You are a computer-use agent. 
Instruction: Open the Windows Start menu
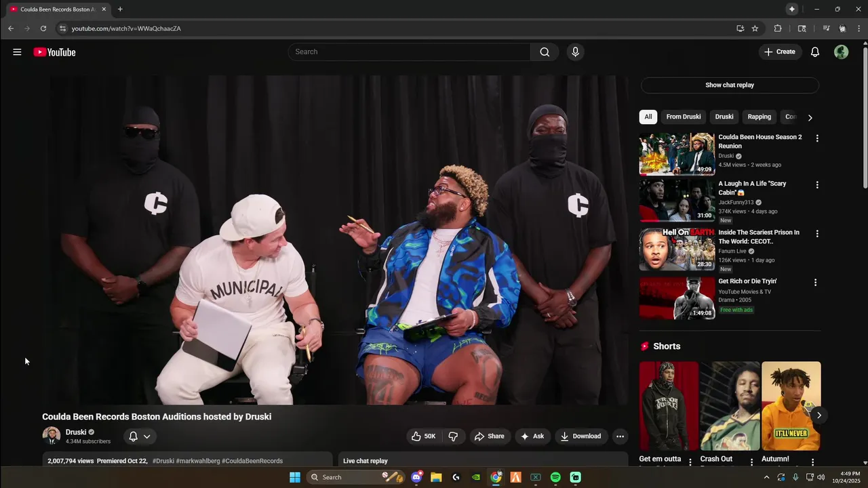coord(295,477)
